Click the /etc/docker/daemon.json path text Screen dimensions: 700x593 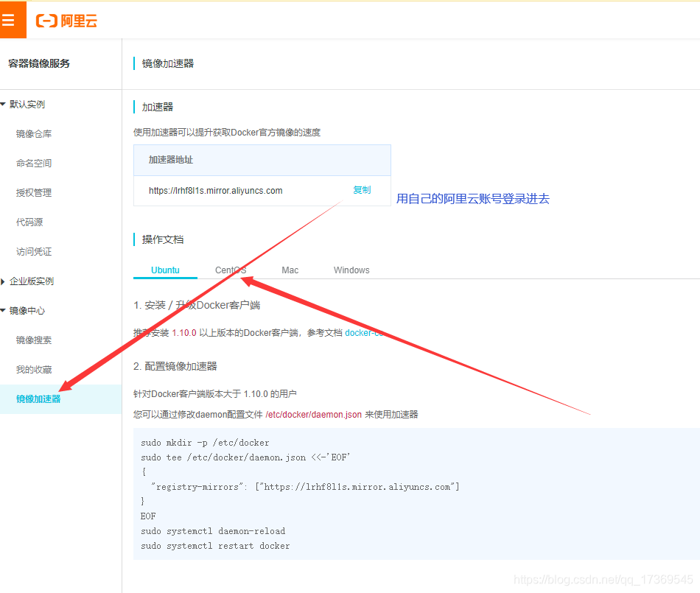313,415
